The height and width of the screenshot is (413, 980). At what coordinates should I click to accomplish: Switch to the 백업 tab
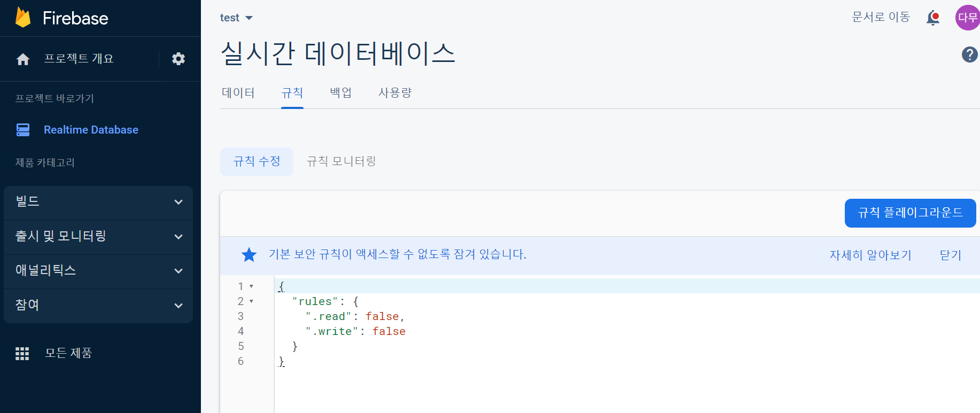click(341, 92)
